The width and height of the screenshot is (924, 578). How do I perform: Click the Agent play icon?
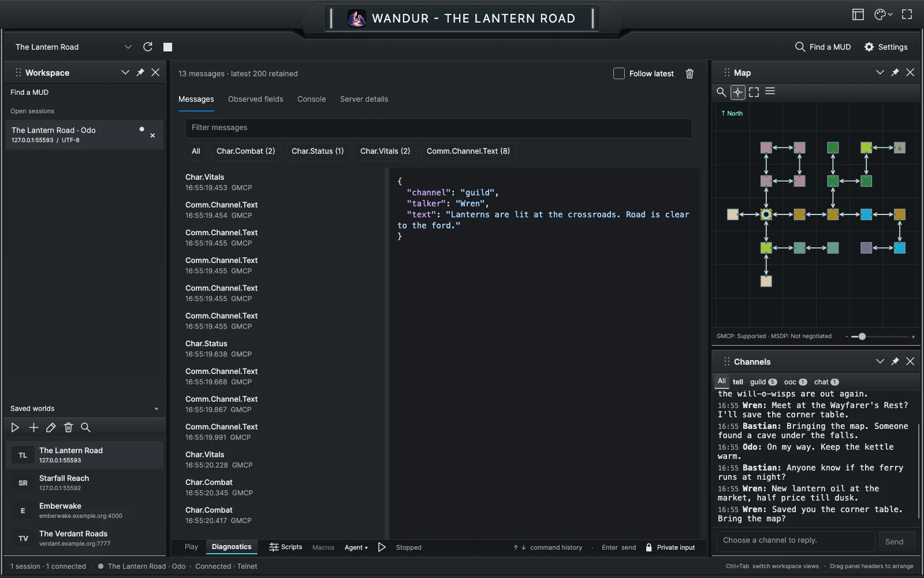tap(382, 547)
